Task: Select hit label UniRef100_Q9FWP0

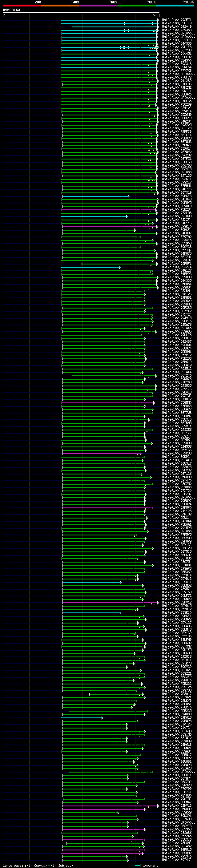Action: (x=176, y=507)
